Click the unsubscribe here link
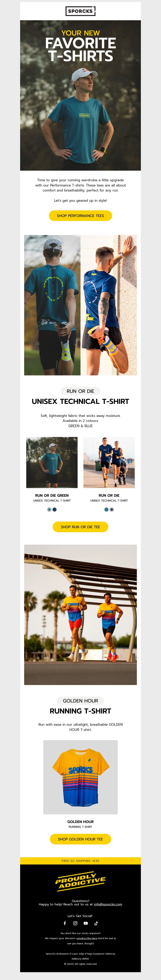This screenshot has width=161, height=980. click(x=87, y=938)
